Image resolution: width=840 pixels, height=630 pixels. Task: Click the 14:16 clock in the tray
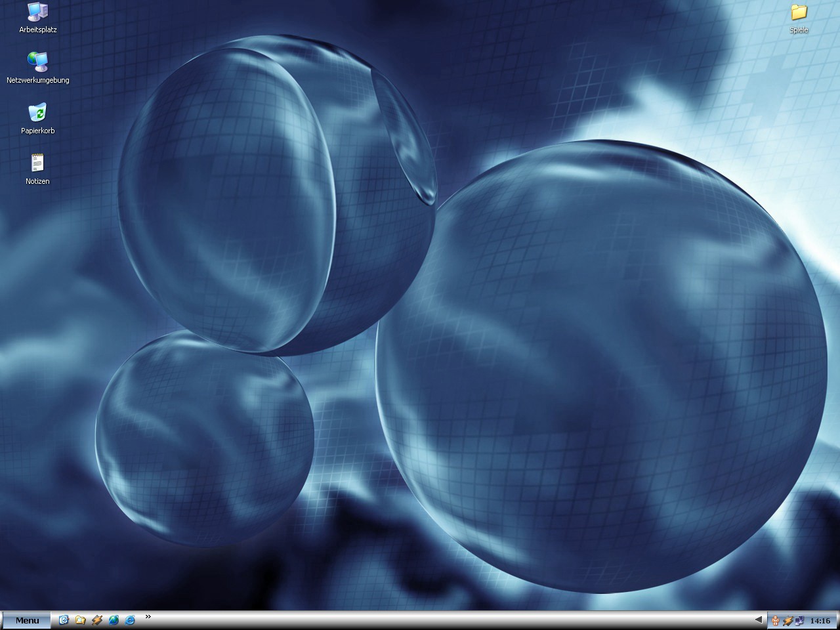(820, 620)
